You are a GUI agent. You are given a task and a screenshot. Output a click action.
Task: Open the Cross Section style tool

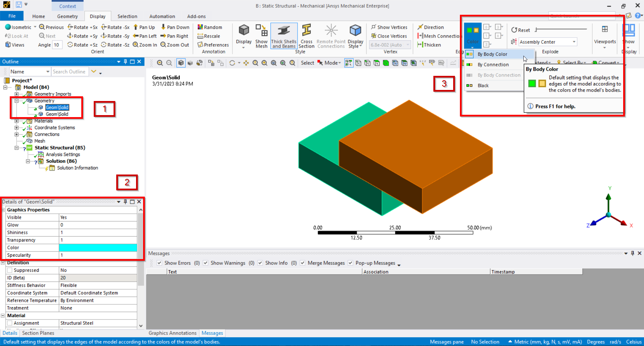(306, 31)
